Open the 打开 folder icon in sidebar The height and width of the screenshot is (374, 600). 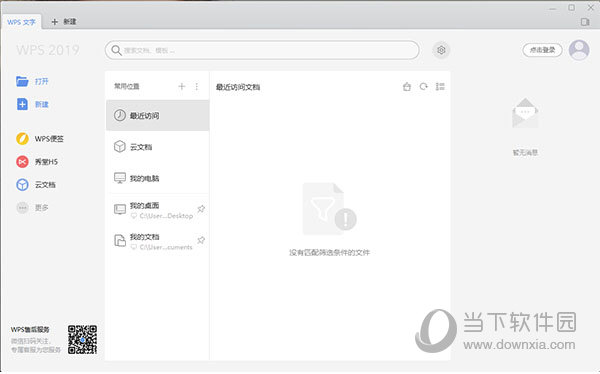tap(22, 81)
